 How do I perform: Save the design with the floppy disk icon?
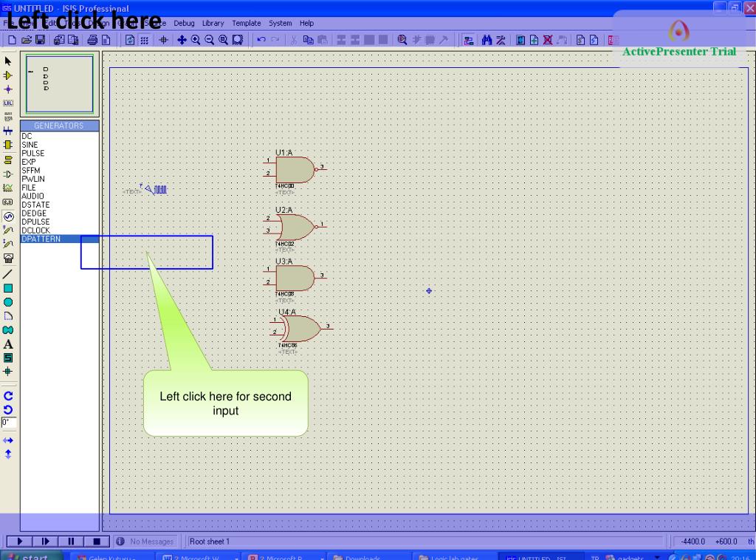click(x=40, y=40)
